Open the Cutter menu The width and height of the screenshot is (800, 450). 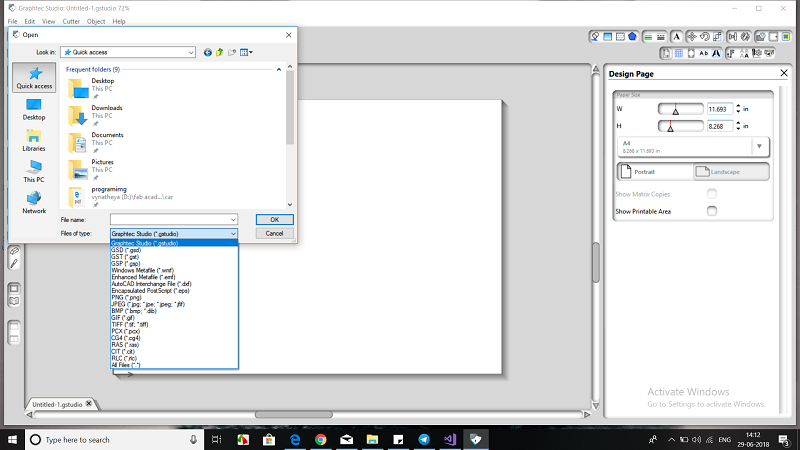pyautogui.click(x=71, y=21)
